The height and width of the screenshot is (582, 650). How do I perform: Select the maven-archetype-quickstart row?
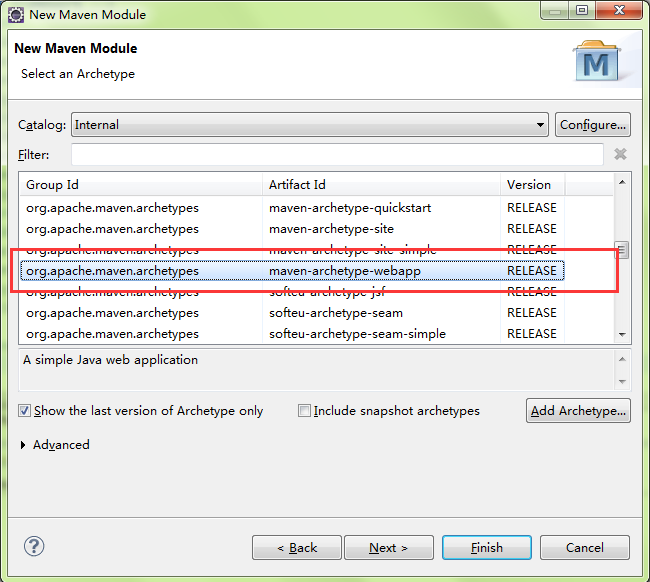tap(292, 208)
